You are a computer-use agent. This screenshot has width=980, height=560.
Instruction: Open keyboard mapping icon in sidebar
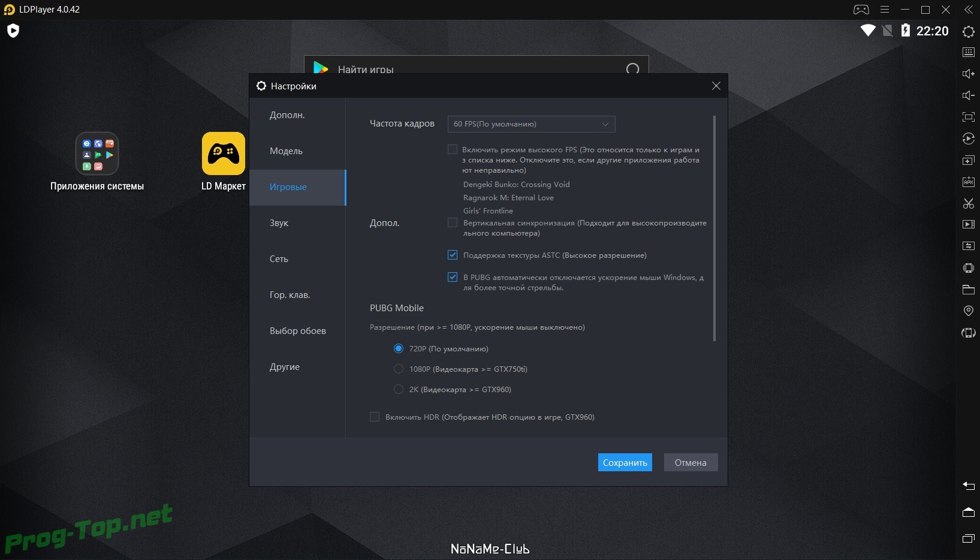(x=968, y=52)
